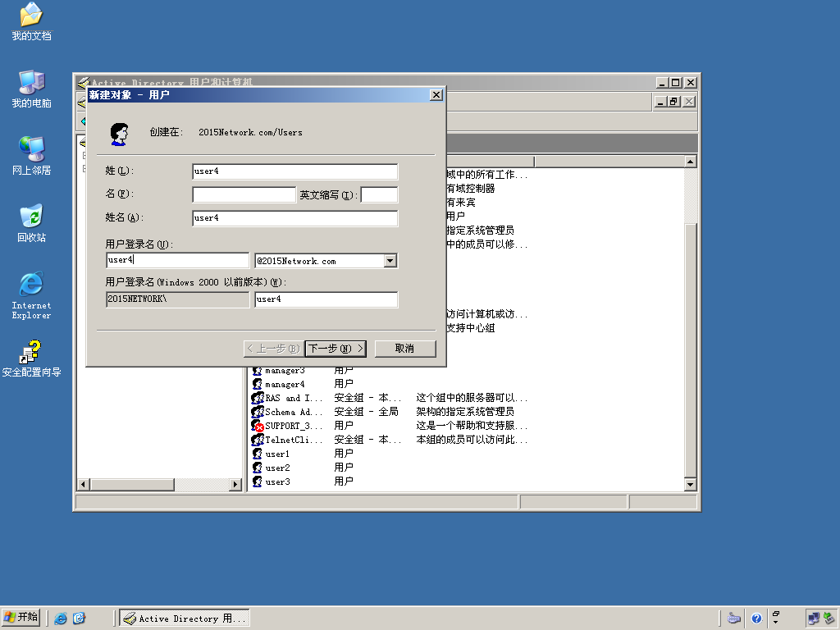Select the TelnetCli... group icon
The width and height of the screenshot is (840, 630).
click(x=258, y=440)
